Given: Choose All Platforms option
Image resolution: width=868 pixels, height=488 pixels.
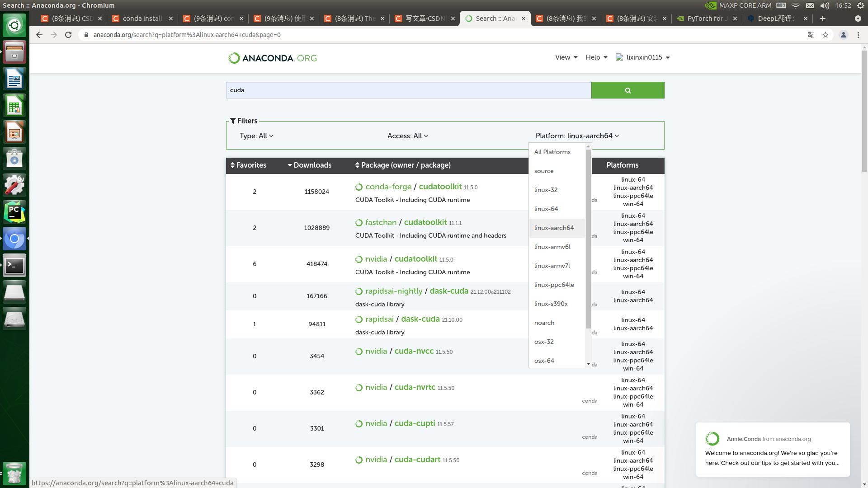Looking at the screenshot, I should click(x=552, y=152).
